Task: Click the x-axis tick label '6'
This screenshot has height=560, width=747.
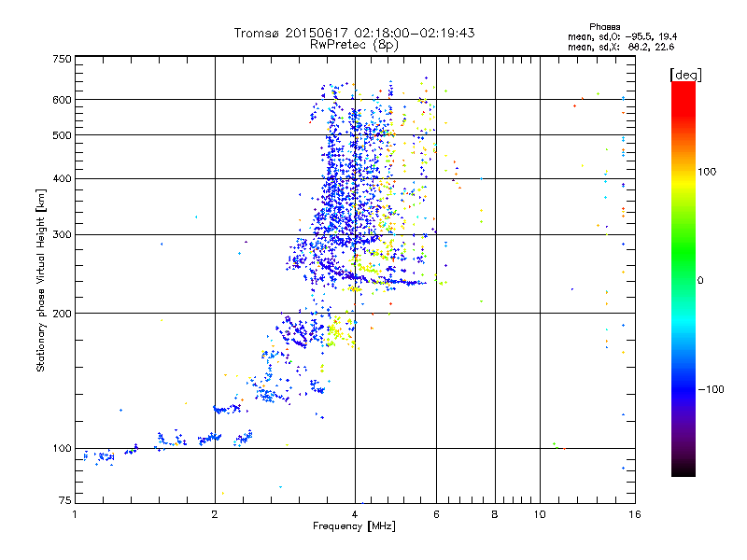Action: click(436, 514)
